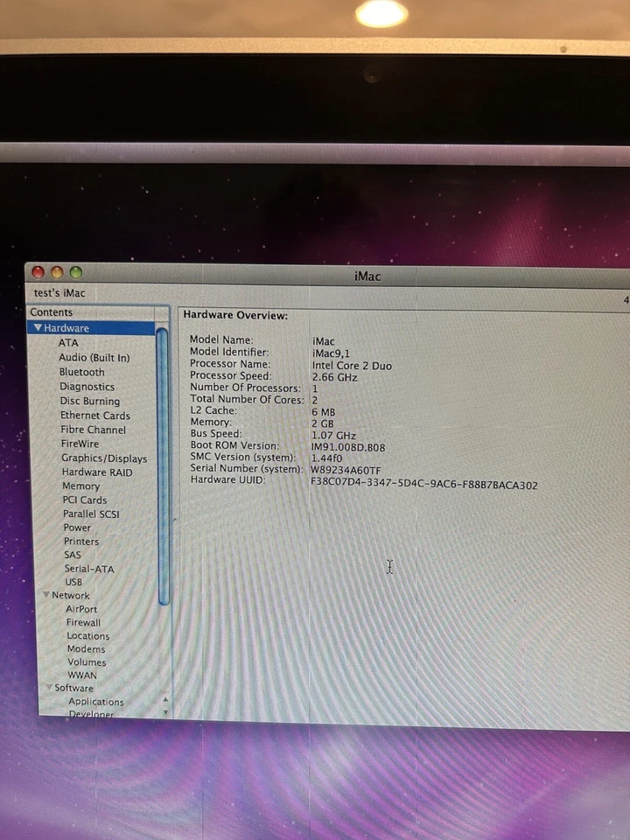Zoom window with green button
Viewport: 630px width, 840px height.
76,272
